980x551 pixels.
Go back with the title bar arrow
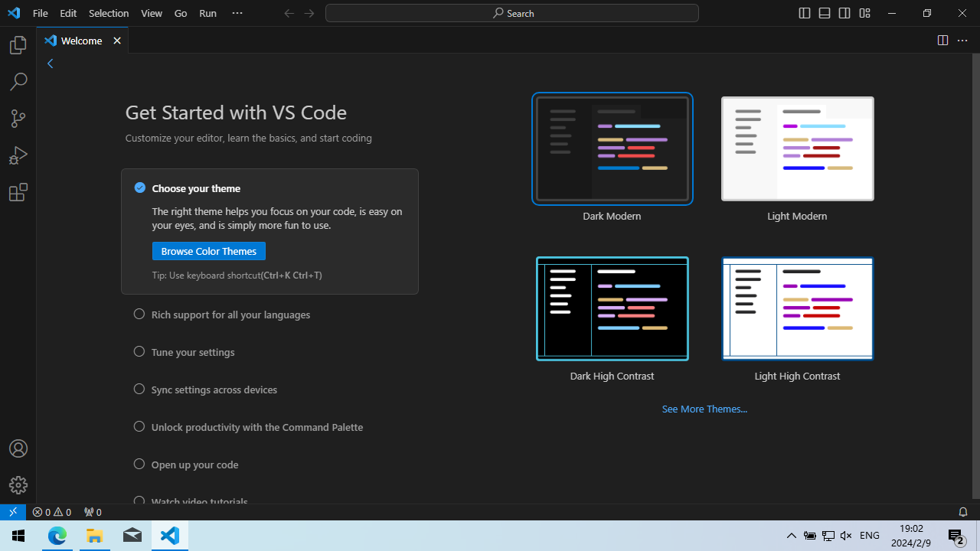tap(289, 13)
